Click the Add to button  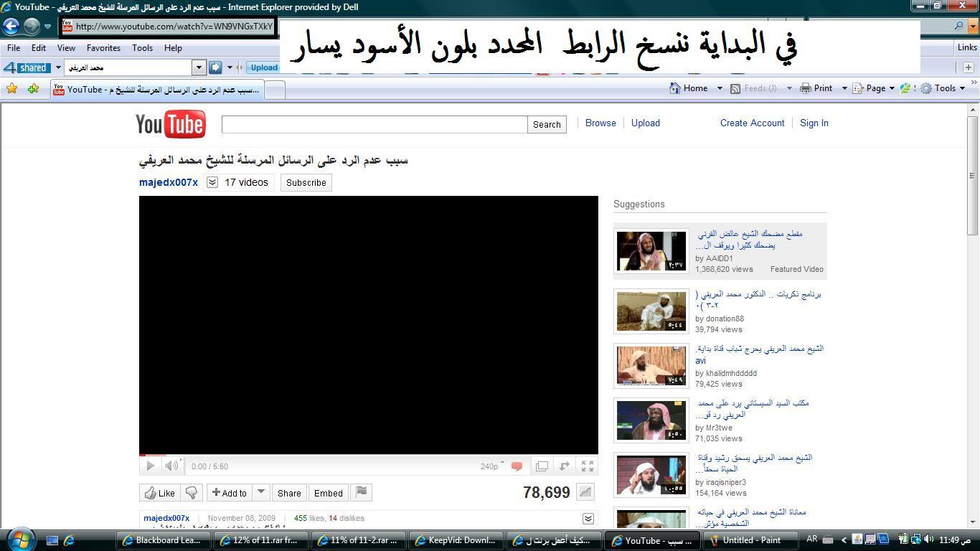click(x=230, y=493)
